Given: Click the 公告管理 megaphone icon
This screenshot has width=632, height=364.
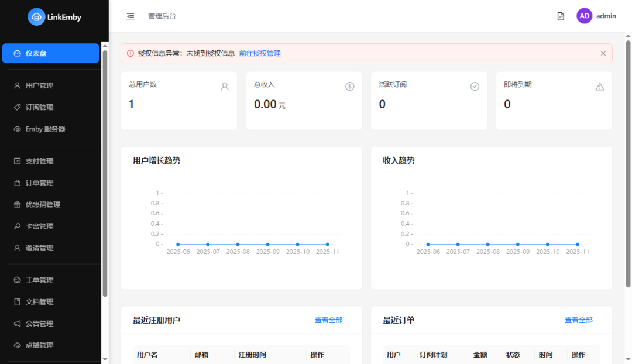Looking at the screenshot, I should 17,323.
